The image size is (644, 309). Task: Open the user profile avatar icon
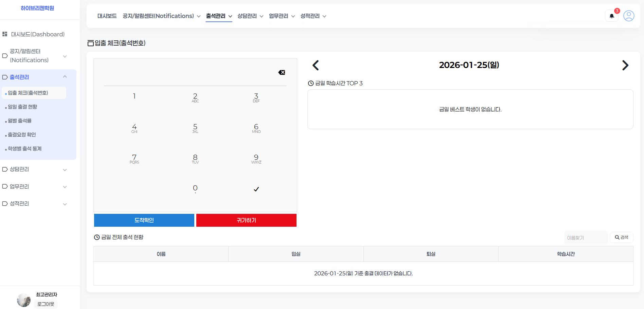tap(629, 16)
